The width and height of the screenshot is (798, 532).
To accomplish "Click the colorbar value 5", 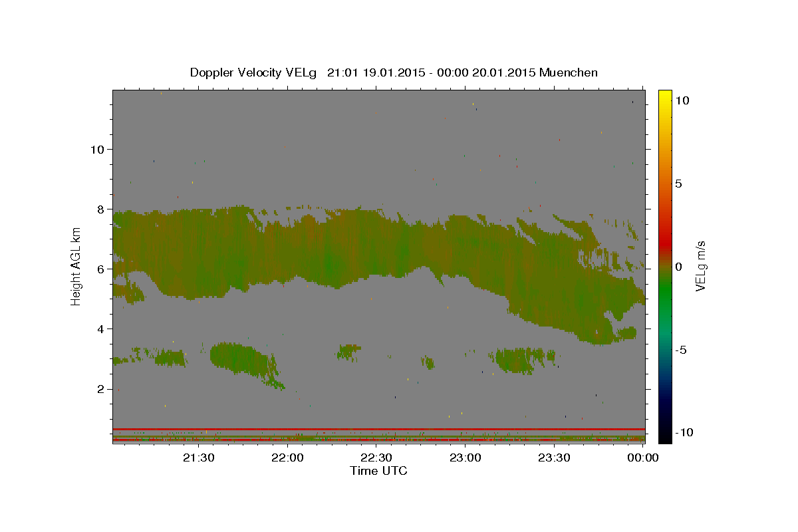I will pos(678,184).
